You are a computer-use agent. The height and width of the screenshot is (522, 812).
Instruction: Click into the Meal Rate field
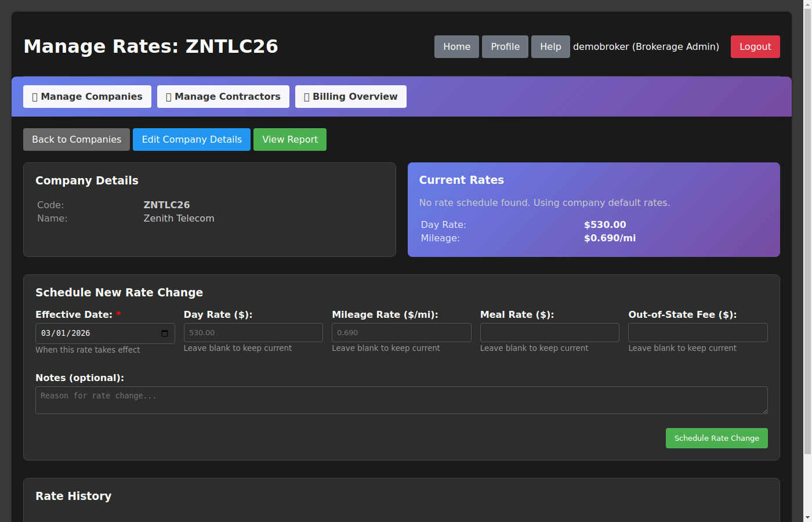[x=549, y=333]
